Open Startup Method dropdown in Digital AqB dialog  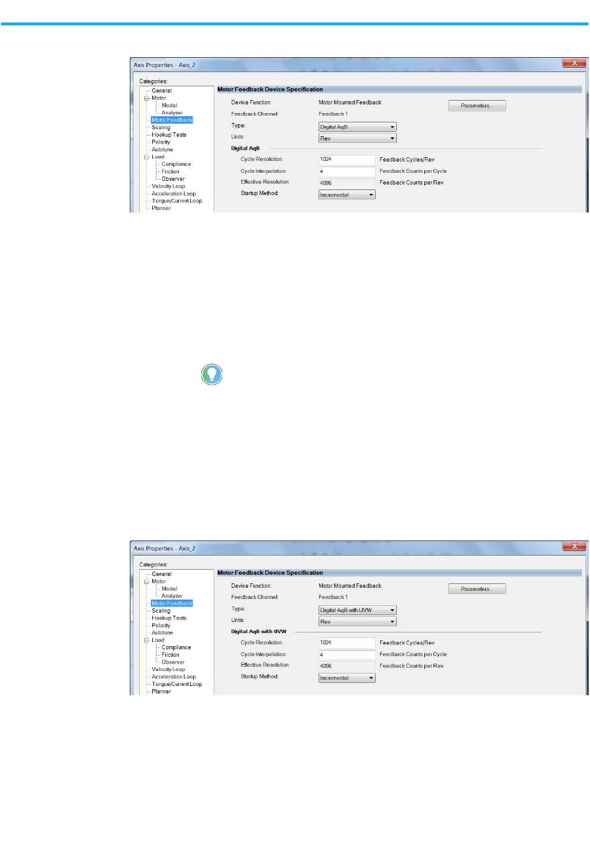pos(347,194)
